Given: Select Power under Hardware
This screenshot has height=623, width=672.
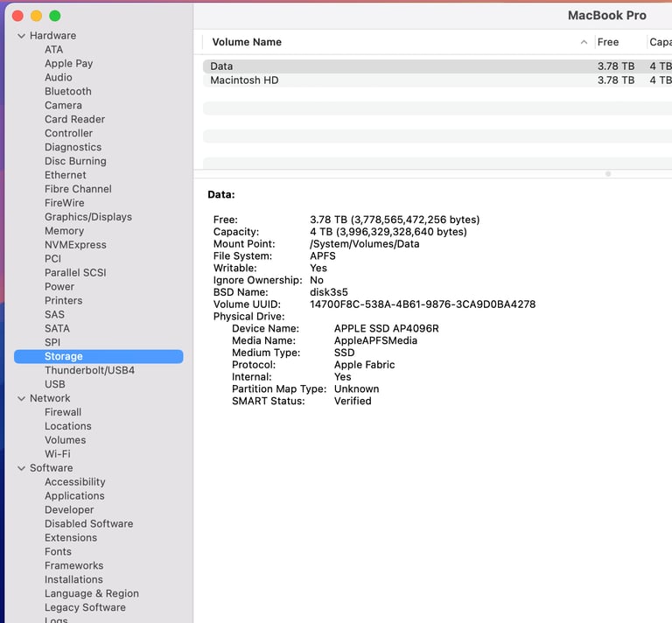Looking at the screenshot, I should point(59,287).
